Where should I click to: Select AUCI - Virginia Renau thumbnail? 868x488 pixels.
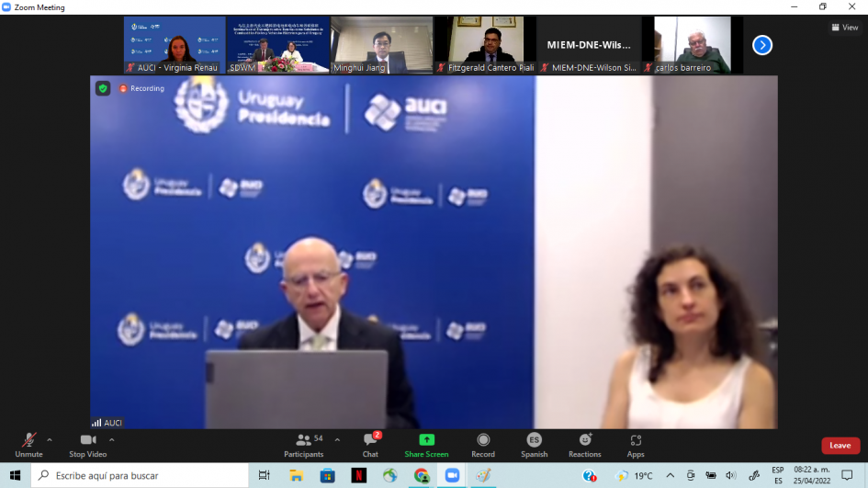(x=175, y=45)
